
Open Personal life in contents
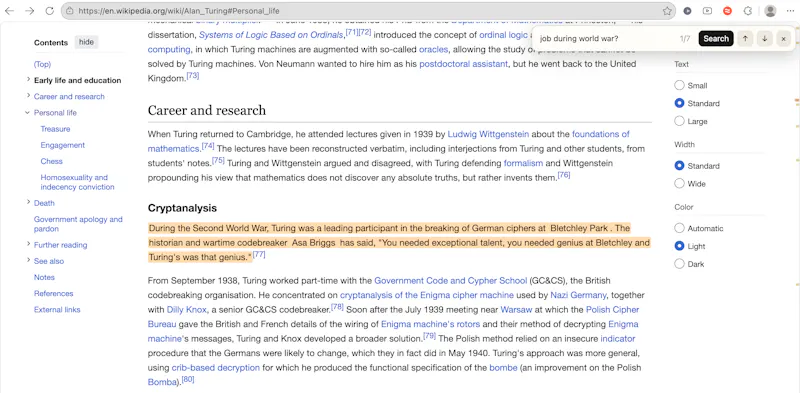pyautogui.click(x=55, y=113)
